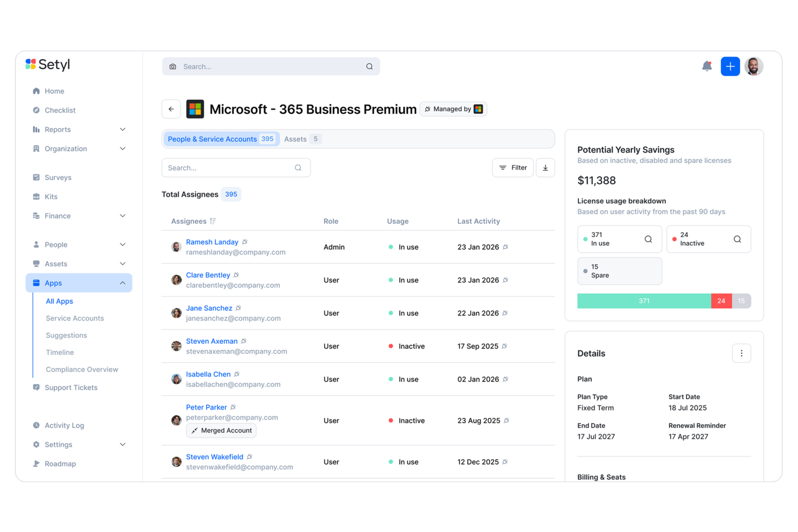Viewport: 798px width, 532px height.
Task: Open the Filter panel
Action: click(513, 168)
